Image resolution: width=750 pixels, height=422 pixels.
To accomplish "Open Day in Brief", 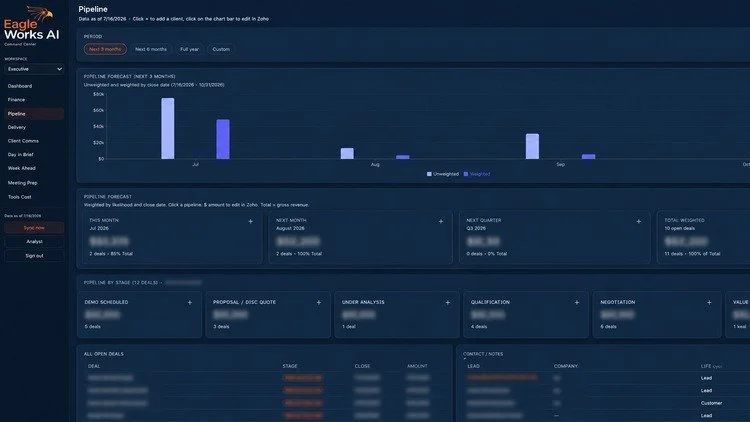I will tap(21, 155).
